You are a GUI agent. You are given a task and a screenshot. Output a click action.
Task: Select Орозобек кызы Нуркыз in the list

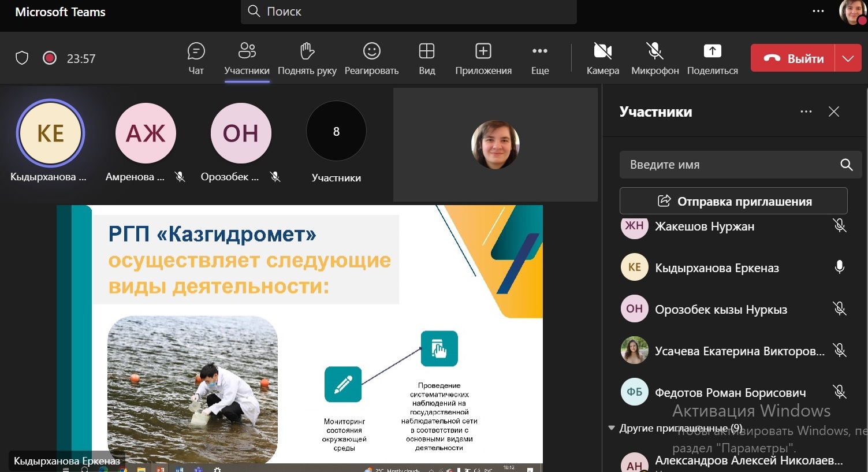733,309
